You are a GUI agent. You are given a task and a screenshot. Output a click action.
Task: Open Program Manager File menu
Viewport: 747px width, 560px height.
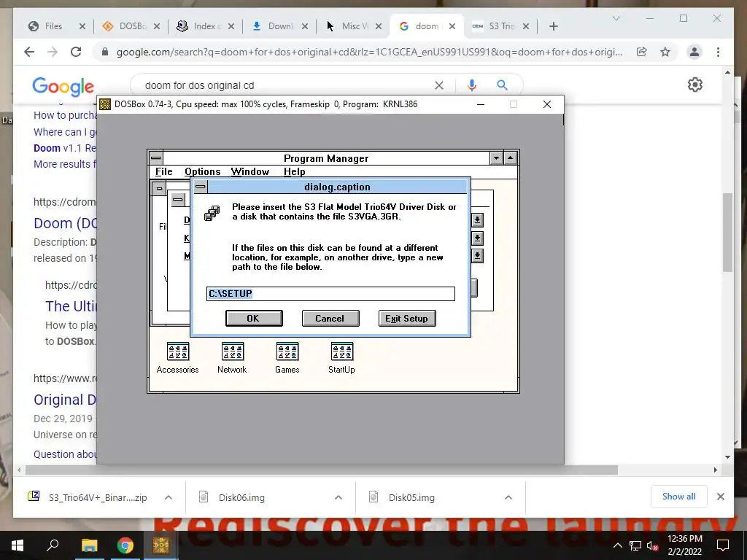164,171
